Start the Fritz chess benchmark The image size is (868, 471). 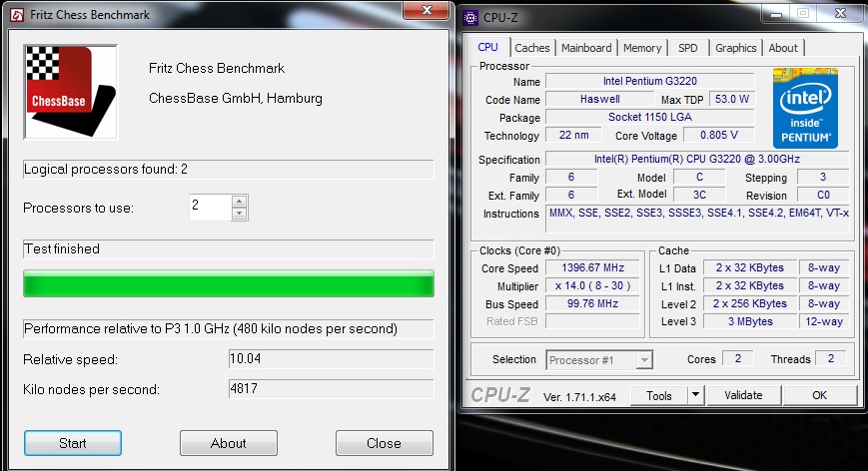click(x=73, y=443)
